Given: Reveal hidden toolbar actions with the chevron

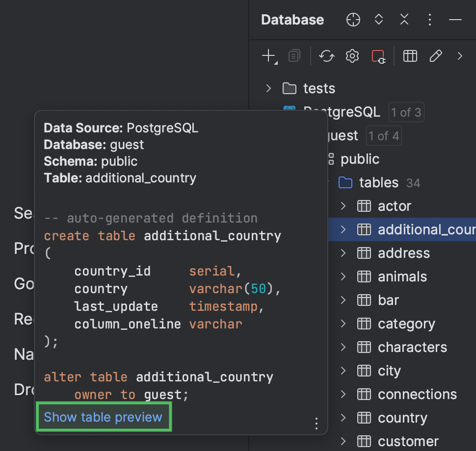Looking at the screenshot, I should tap(460, 55).
